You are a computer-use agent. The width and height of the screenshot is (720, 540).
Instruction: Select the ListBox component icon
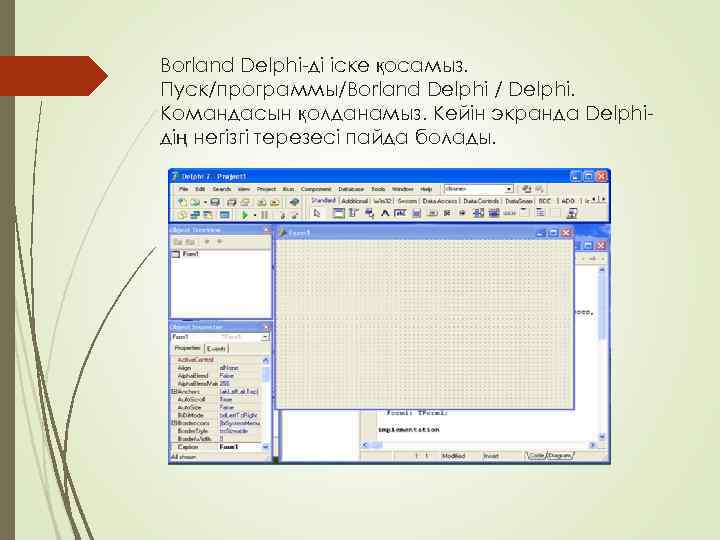478,213
